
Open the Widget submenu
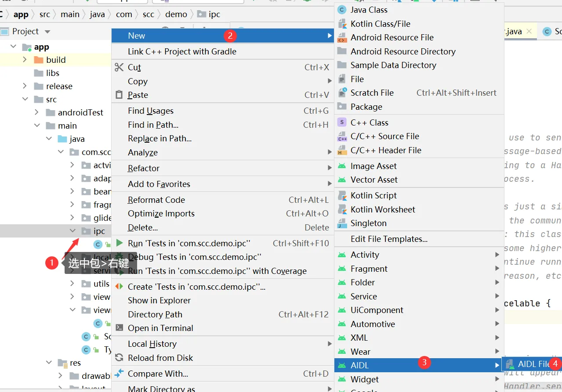418,379
